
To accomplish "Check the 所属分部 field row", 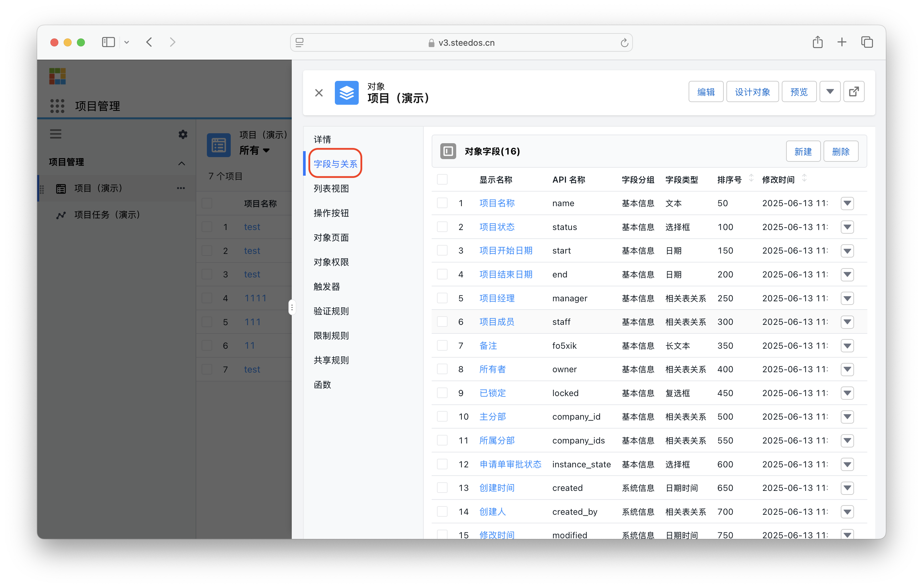I will (442, 441).
